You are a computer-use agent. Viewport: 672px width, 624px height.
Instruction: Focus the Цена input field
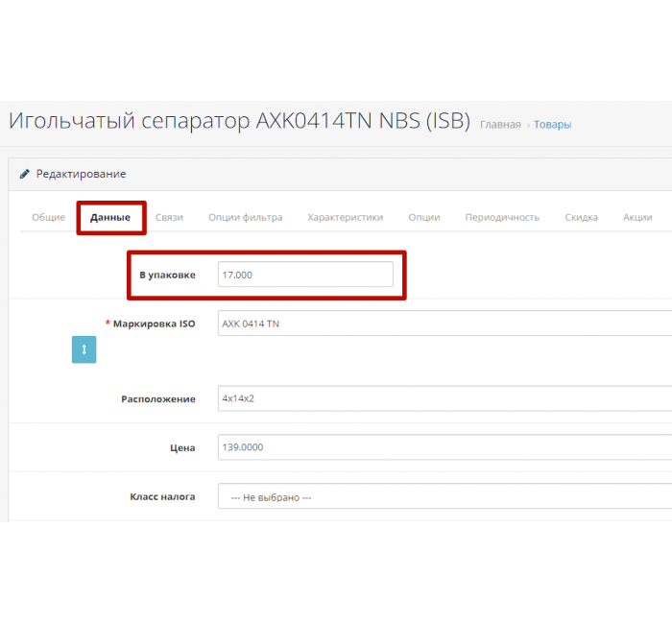(444, 447)
